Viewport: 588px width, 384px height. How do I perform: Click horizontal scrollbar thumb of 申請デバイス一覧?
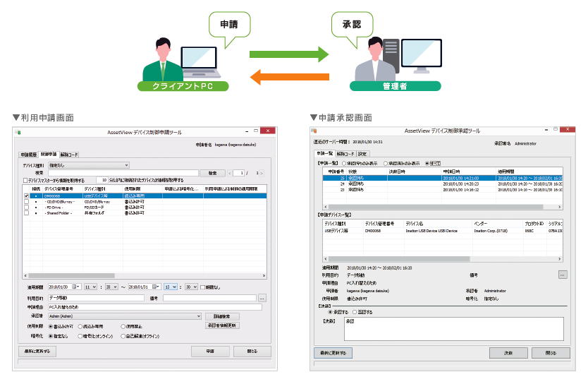point(399,259)
